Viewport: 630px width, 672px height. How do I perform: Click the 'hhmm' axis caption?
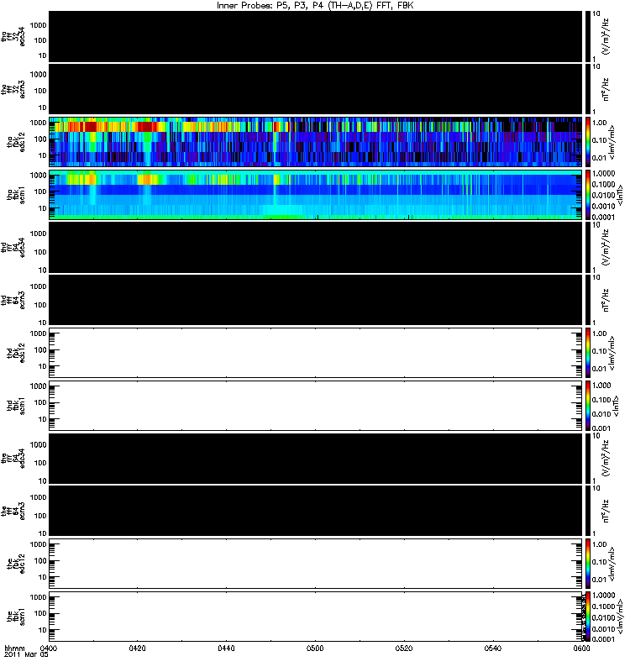tap(14, 648)
